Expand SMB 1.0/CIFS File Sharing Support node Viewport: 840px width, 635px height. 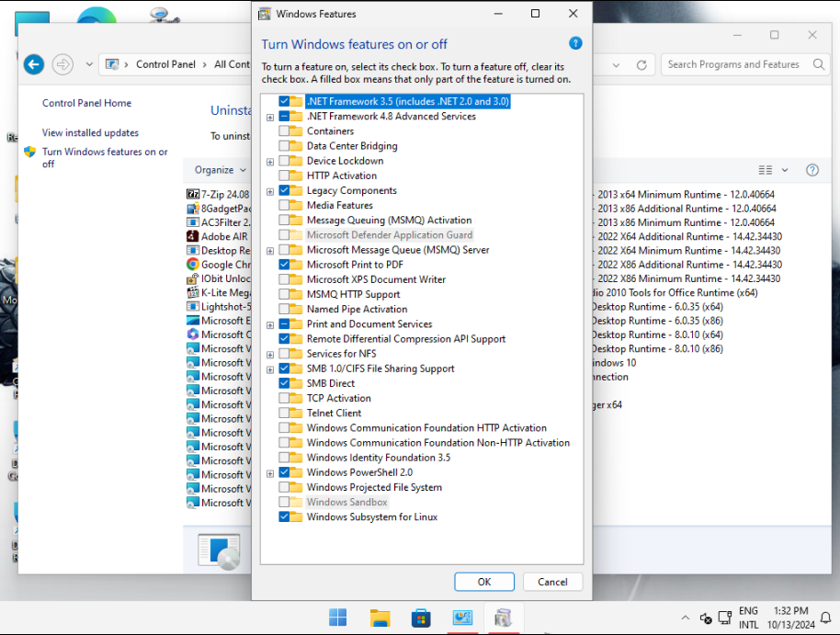pos(270,369)
